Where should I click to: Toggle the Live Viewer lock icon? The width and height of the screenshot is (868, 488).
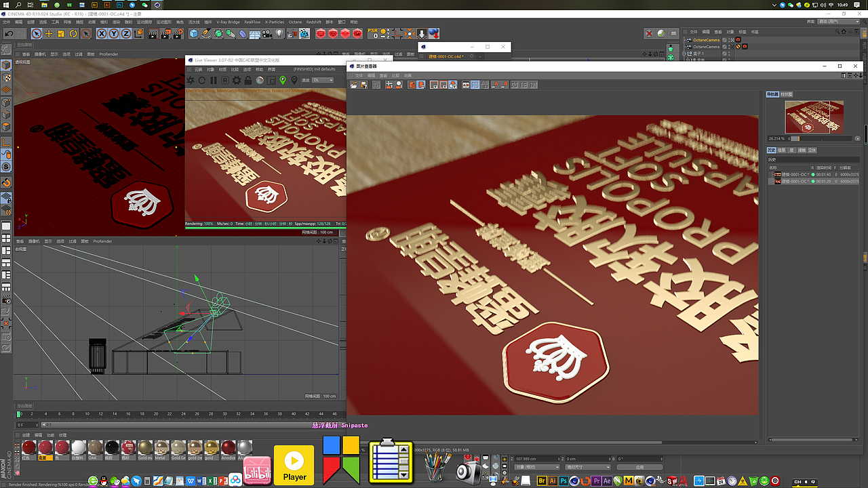(248, 80)
